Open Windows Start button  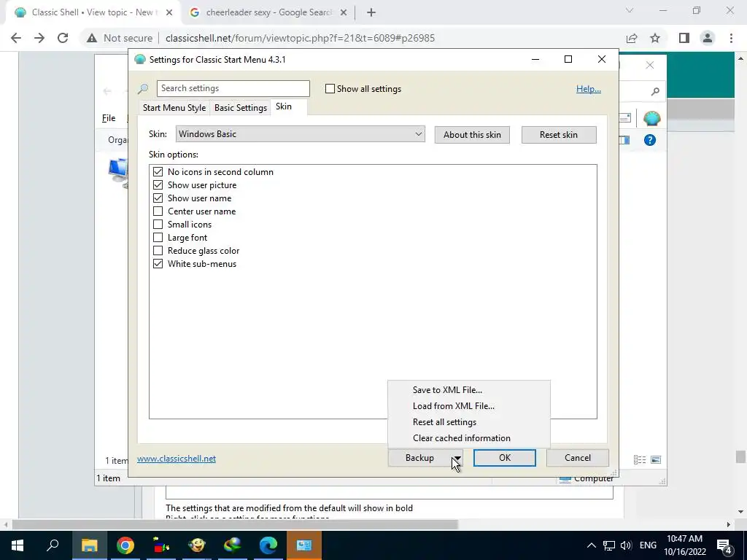coord(18,545)
